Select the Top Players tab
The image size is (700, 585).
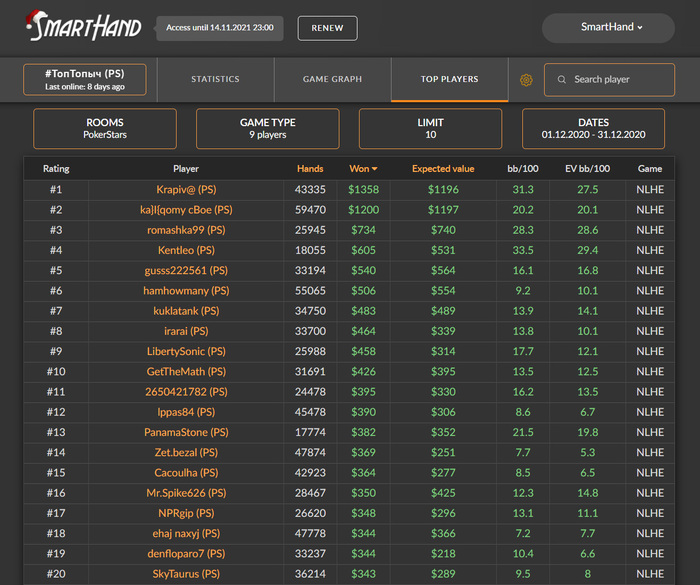pos(450,79)
